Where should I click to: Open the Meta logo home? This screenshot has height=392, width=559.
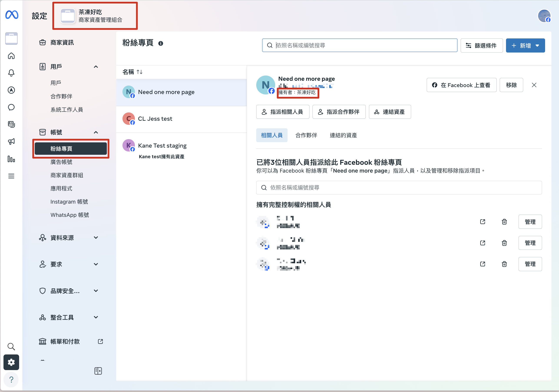click(x=12, y=15)
